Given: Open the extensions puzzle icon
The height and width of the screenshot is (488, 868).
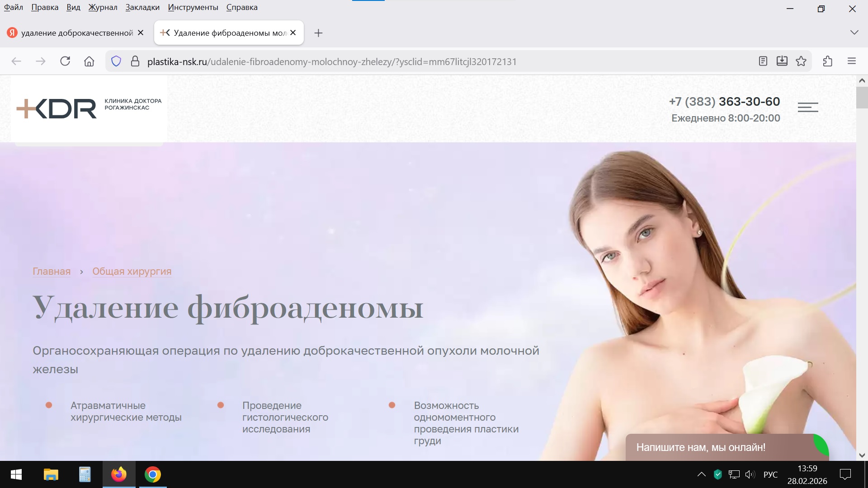Looking at the screenshot, I should point(828,61).
